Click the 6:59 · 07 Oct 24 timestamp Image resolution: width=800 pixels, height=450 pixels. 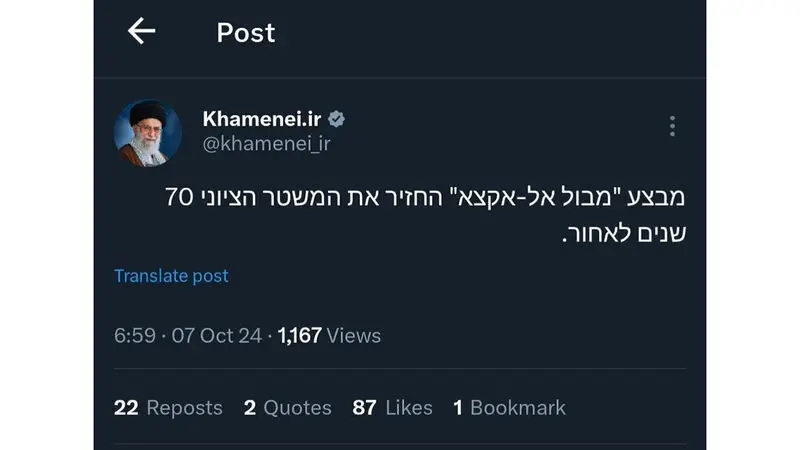click(188, 336)
